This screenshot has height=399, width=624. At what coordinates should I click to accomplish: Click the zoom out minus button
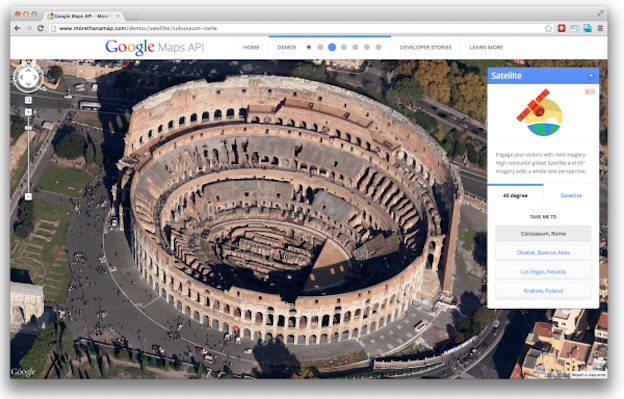click(28, 197)
